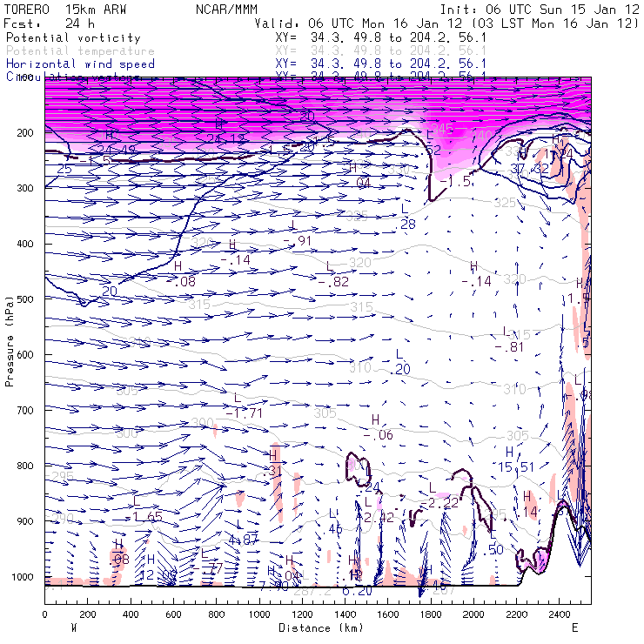644x644 pixels.
Task: Click the gray 'Potential temperature' legend label
Action: pyautogui.click(x=80, y=51)
